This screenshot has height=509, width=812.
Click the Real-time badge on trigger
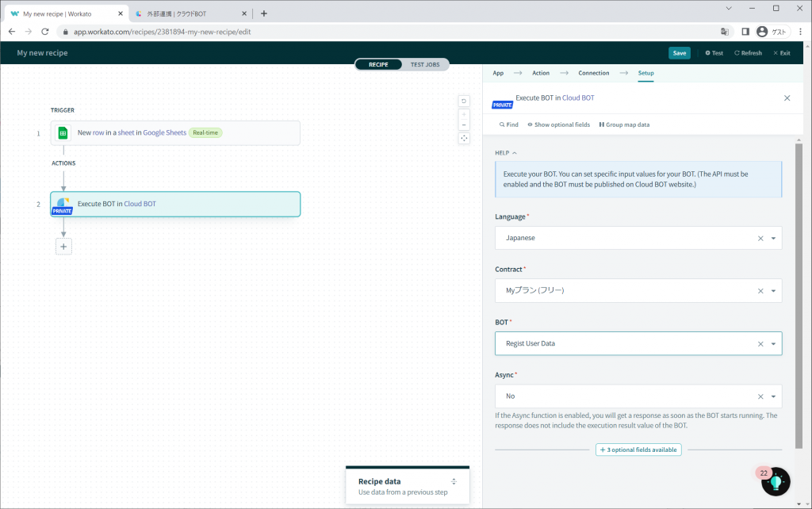[x=205, y=132]
